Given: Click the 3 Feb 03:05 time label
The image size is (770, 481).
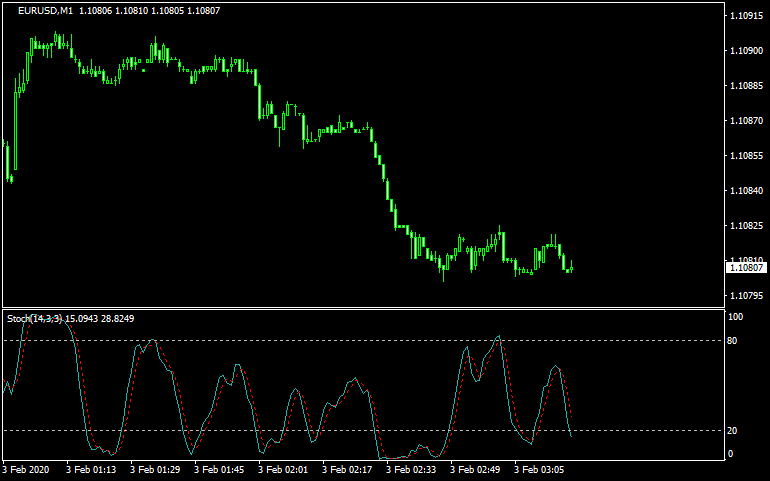Looking at the screenshot, I should coord(539,470).
